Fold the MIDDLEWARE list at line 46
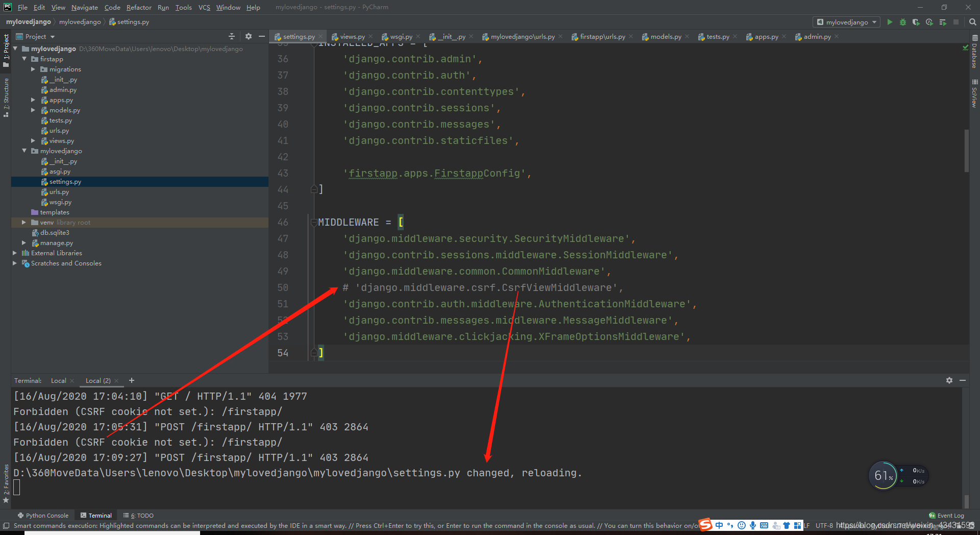This screenshot has height=535, width=980. [314, 222]
